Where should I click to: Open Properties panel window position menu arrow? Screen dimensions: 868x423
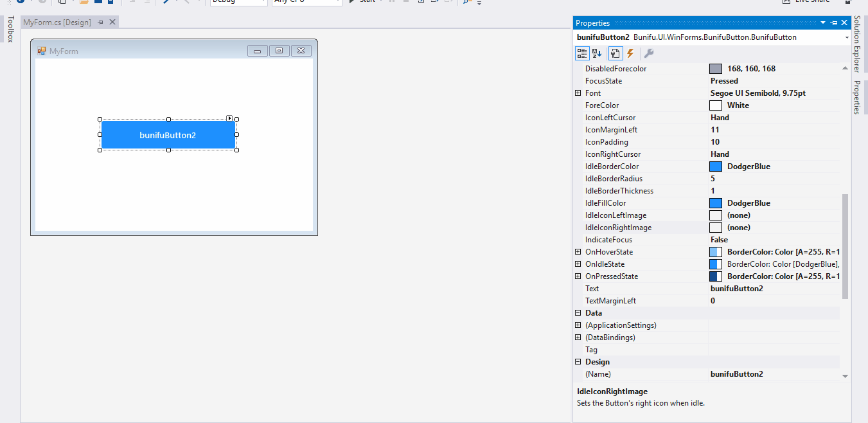click(823, 23)
